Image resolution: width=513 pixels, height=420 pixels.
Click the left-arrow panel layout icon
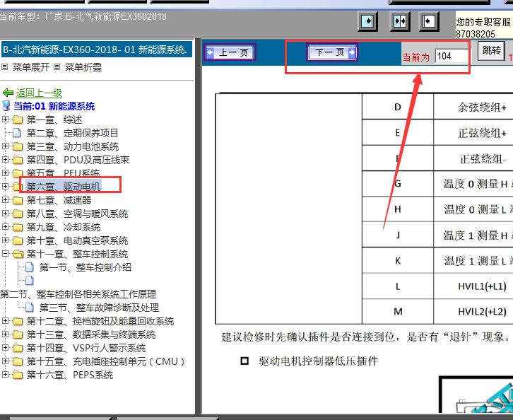click(429, 22)
